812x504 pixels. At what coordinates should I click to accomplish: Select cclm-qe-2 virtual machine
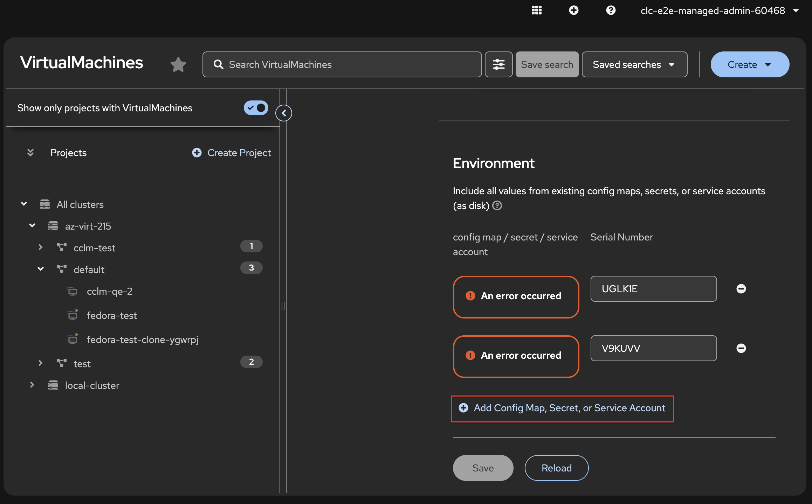click(109, 291)
